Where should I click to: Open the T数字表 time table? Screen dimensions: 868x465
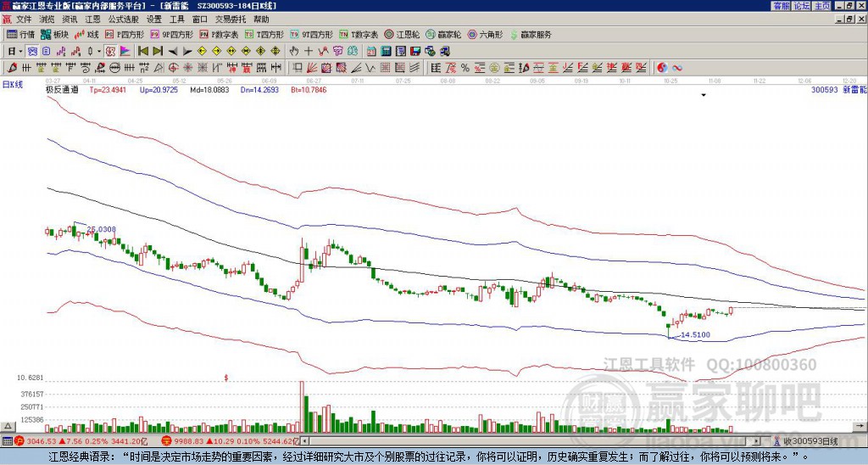[359, 34]
